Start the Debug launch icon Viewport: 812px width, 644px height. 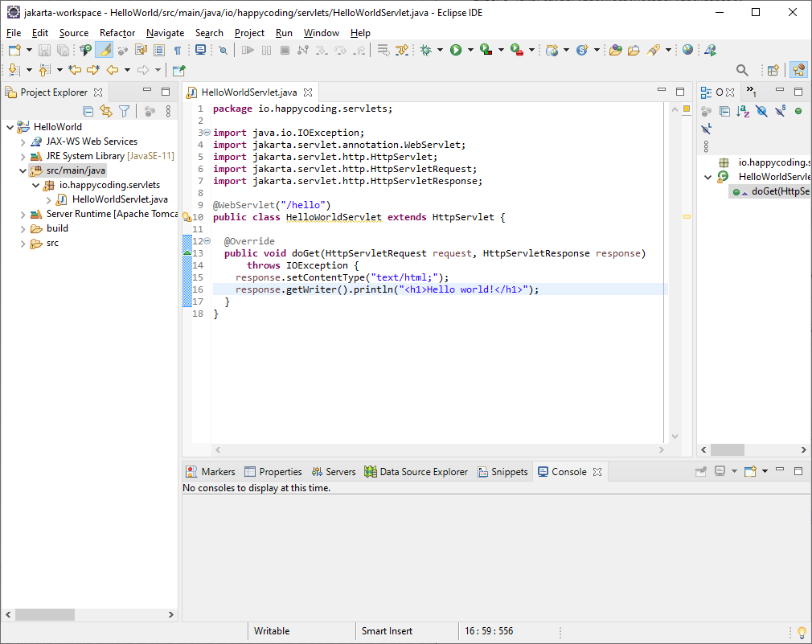tap(426, 50)
